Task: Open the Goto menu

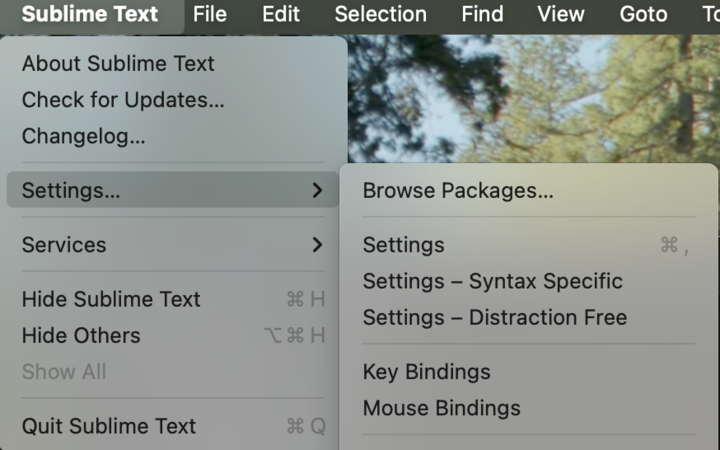Action: pos(643,14)
